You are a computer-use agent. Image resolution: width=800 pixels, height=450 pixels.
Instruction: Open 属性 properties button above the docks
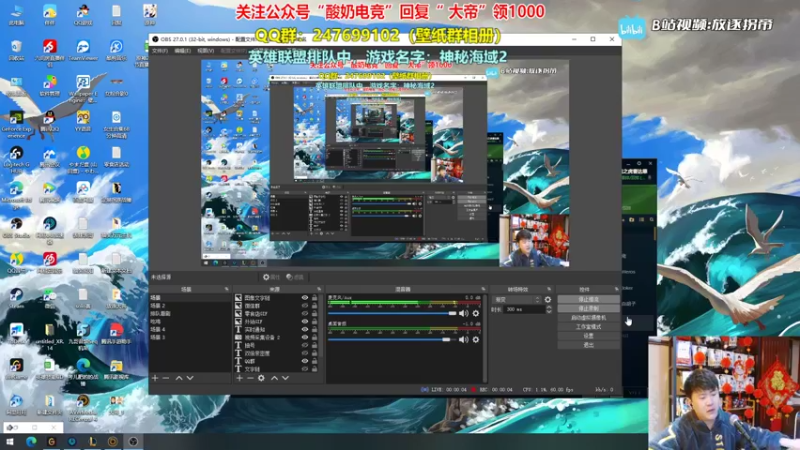(271, 277)
